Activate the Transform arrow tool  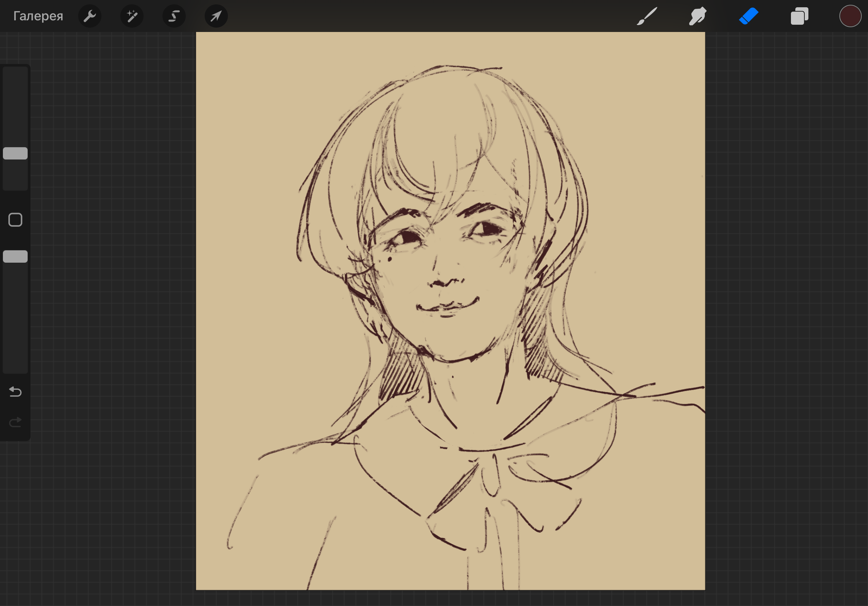click(216, 16)
